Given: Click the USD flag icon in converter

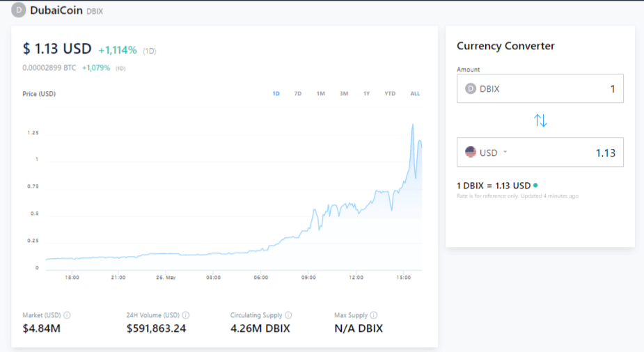Looking at the screenshot, I should [470, 152].
